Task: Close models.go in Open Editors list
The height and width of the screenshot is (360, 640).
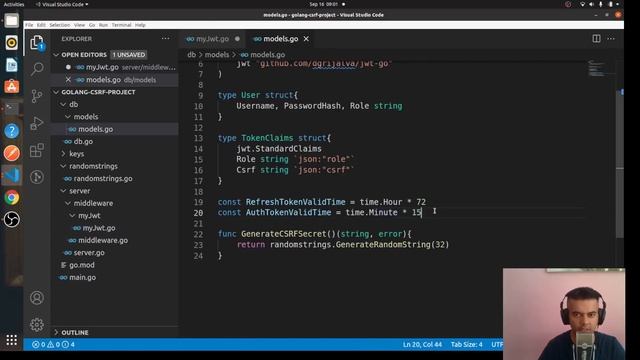Action: coord(68,80)
